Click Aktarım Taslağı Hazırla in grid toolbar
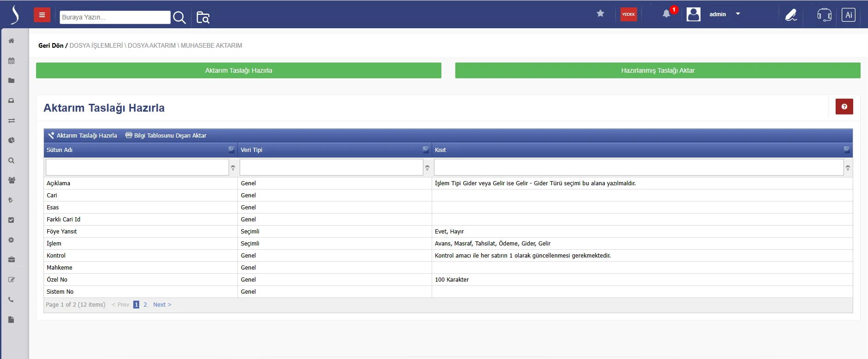Viewport: 868px width, 359px height. pyautogui.click(x=83, y=136)
